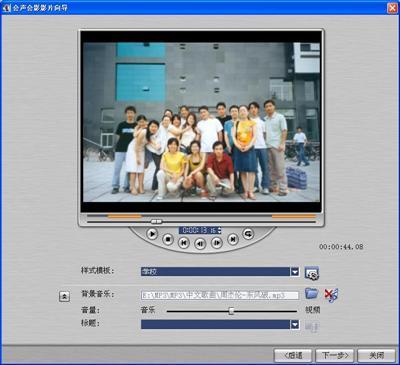This screenshot has width=400, height=365.
Task: Open style template settings icon
Action: [312, 273]
